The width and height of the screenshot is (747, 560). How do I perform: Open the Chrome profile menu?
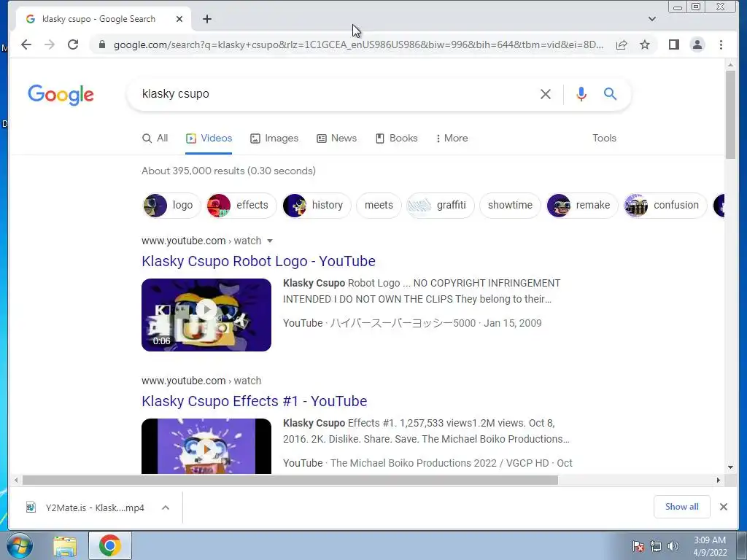point(697,44)
